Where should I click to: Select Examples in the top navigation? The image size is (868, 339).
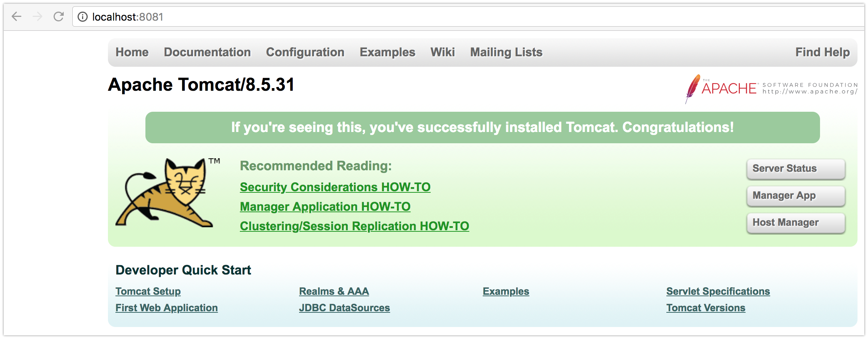pos(387,52)
